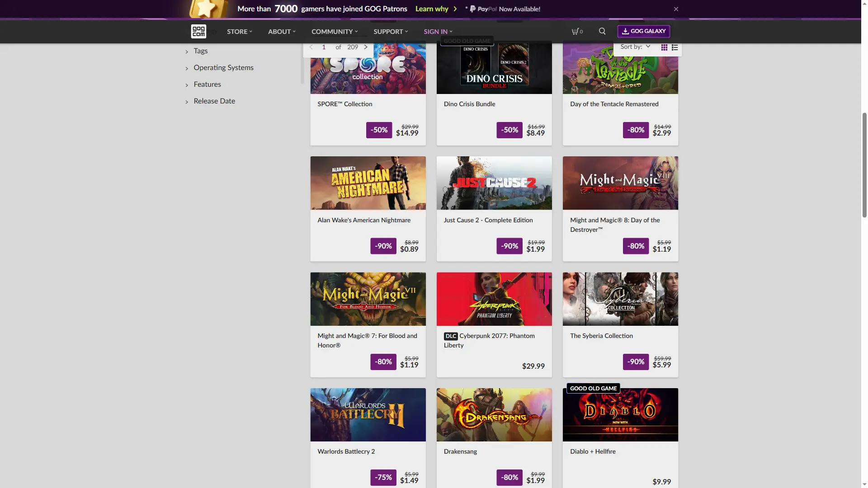Expand the Tags filter section
The image size is (868, 488).
200,51
